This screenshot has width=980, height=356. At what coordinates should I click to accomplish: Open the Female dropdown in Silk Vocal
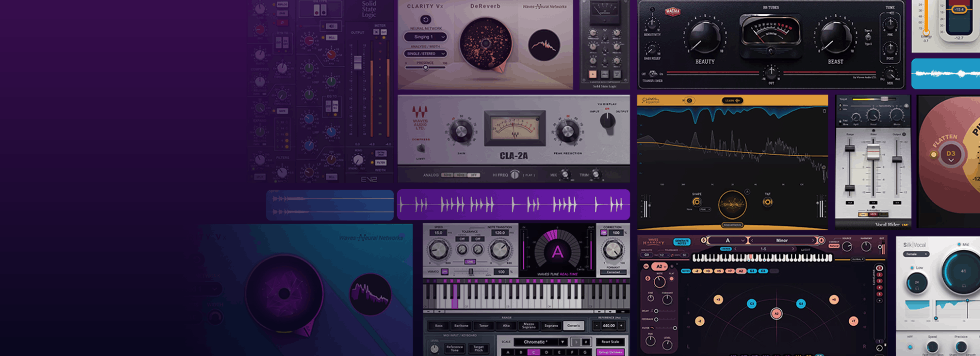[x=917, y=254]
